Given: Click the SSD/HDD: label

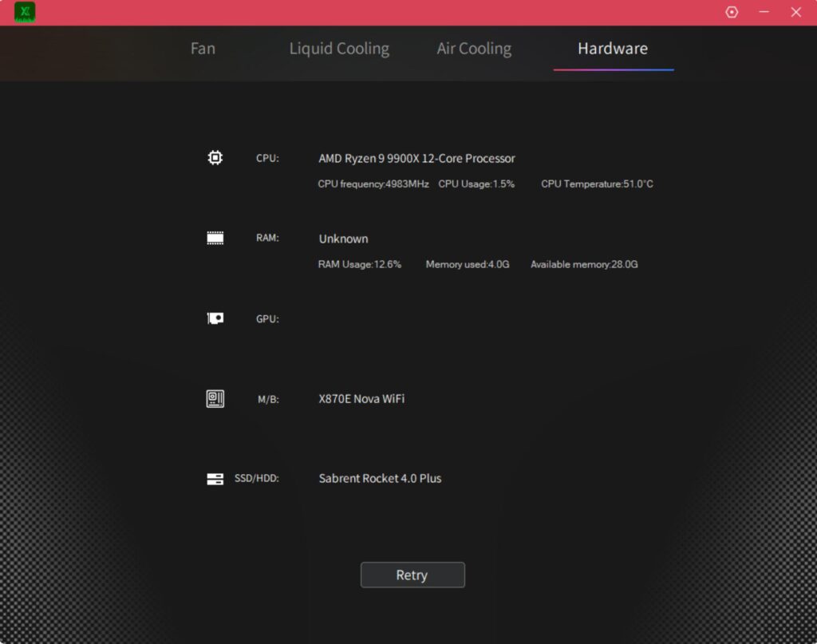Looking at the screenshot, I should click(x=256, y=478).
